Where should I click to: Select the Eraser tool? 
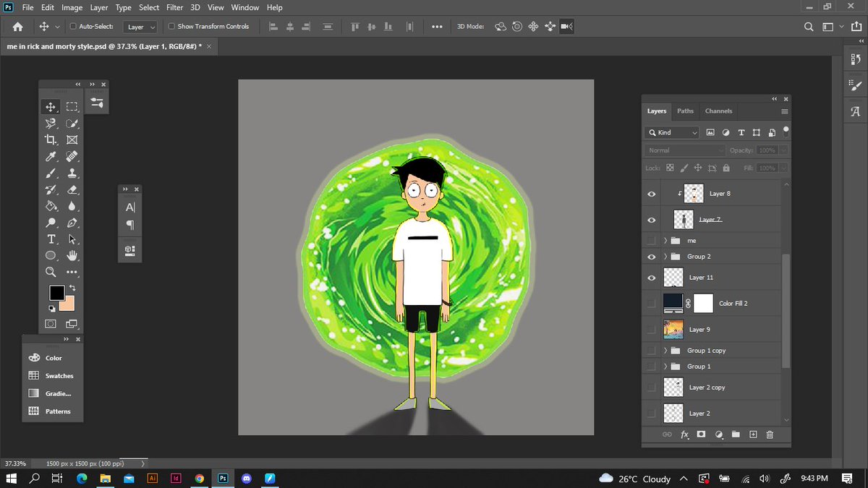click(72, 190)
